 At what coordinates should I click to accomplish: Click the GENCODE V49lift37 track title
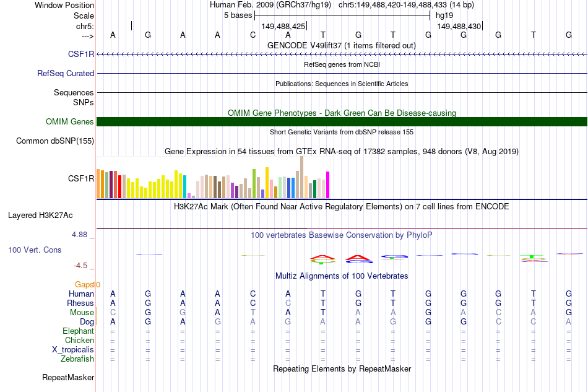pyautogui.click(x=342, y=45)
